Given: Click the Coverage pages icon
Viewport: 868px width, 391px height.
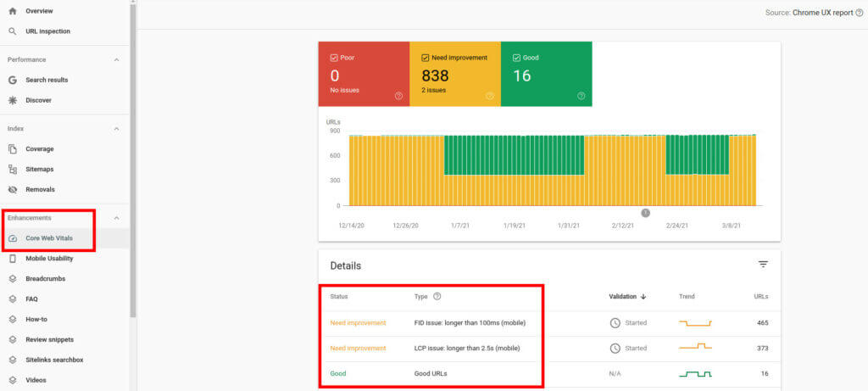Looking at the screenshot, I should [13, 149].
